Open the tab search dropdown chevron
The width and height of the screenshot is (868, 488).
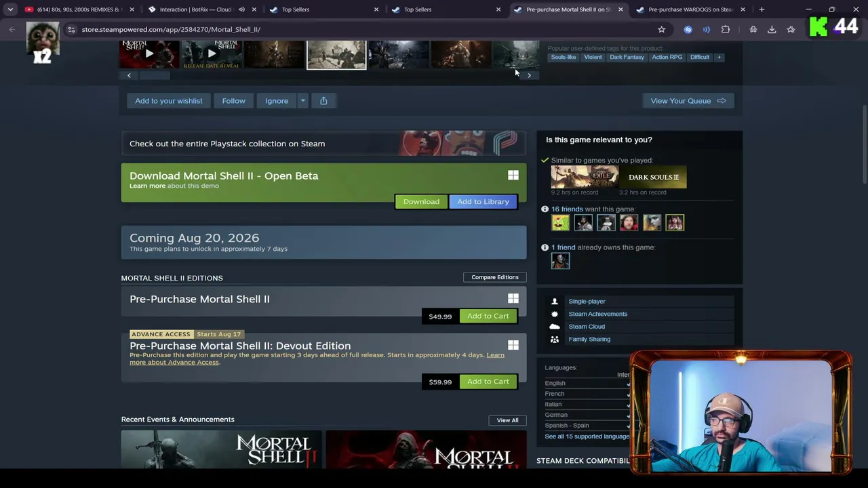tap(10, 9)
